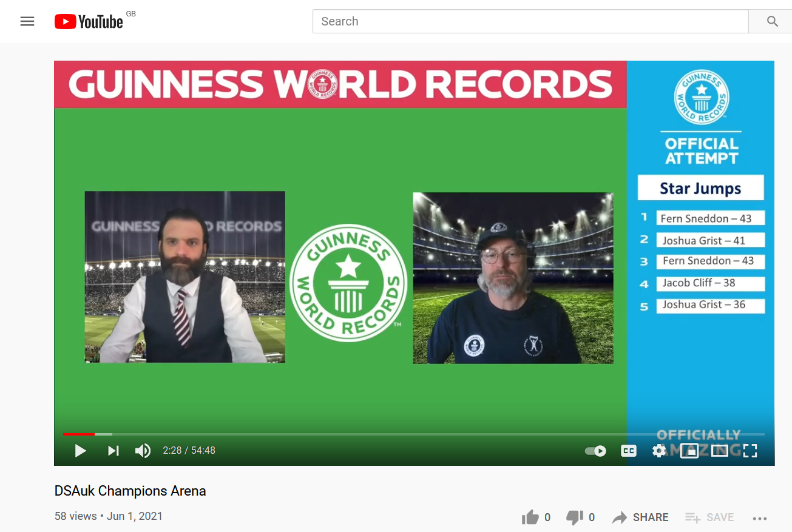The image size is (792, 532).
Task: Activate miniplayer mode
Action: [x=689, y=451]
